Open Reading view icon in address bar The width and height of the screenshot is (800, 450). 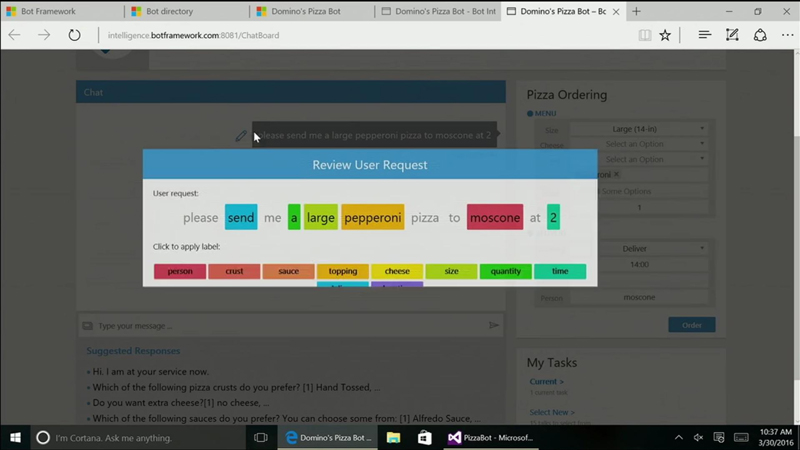(x=645, y=35)
